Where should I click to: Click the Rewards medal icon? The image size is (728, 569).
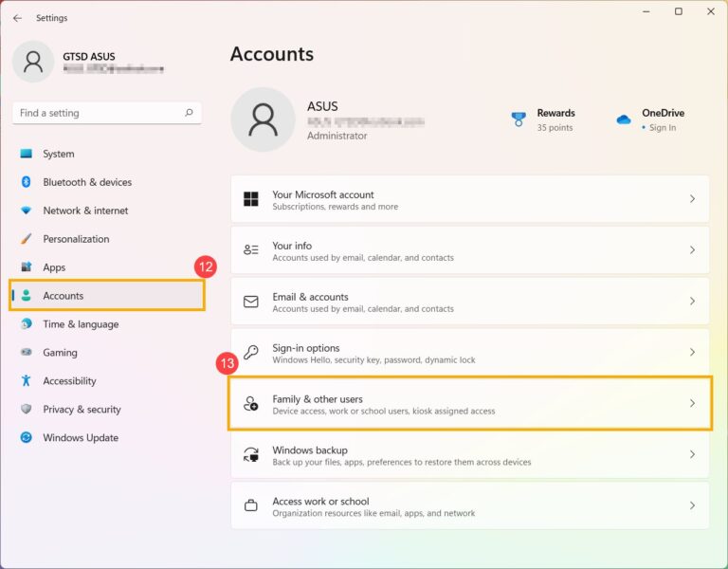point(519,119)
